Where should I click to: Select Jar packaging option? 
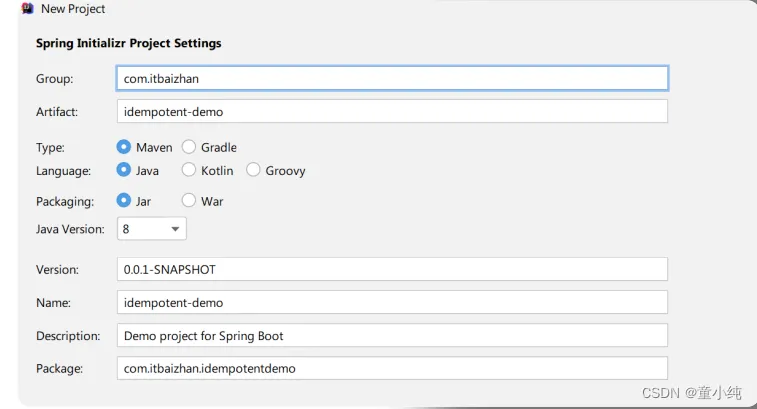point(125,201)
